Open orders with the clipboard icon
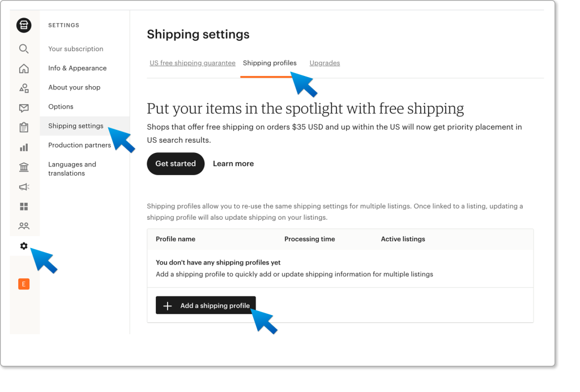Viewport: 580px width, 392px height. (x=24, y=126)
